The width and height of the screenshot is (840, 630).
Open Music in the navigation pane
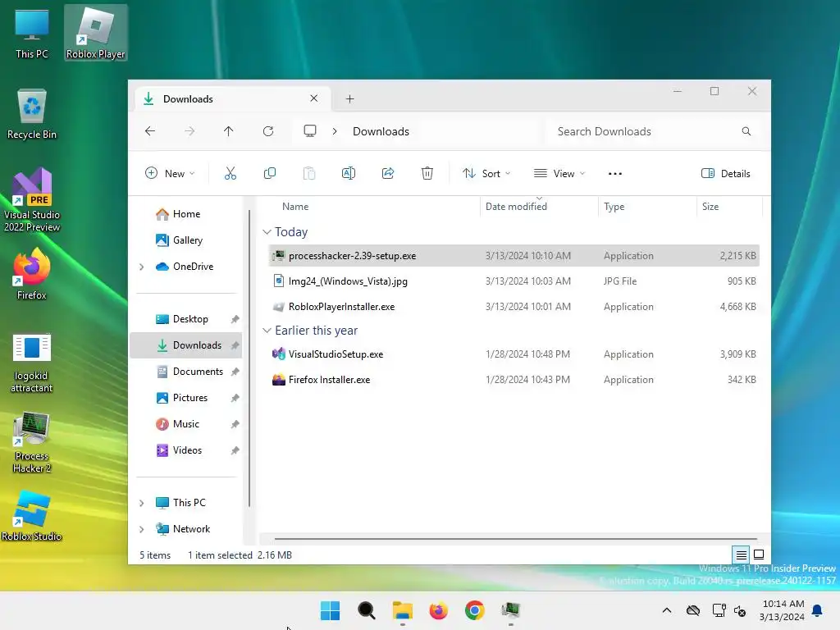tap(185, 424)
